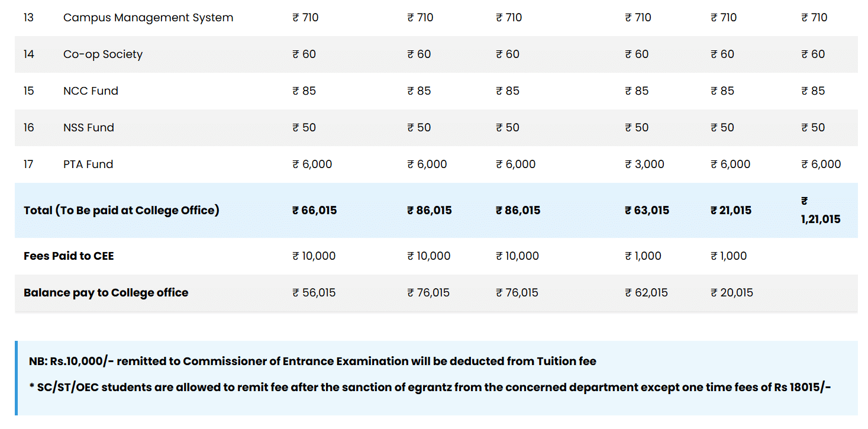Click the ₹ 63,015 total amount
Image resolution: width=868 pixels, height=429 pixels.
[x=647, y=211]
